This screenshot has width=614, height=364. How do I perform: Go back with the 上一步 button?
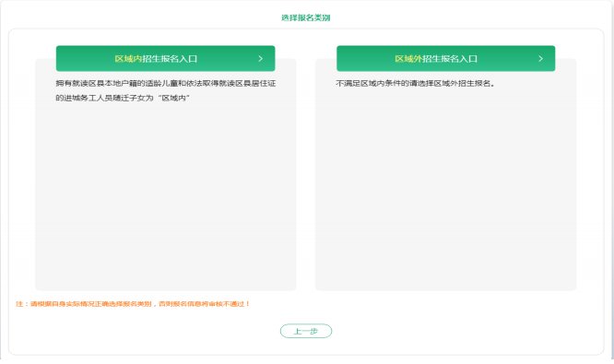pyautogui.click(x=306, y=331)
